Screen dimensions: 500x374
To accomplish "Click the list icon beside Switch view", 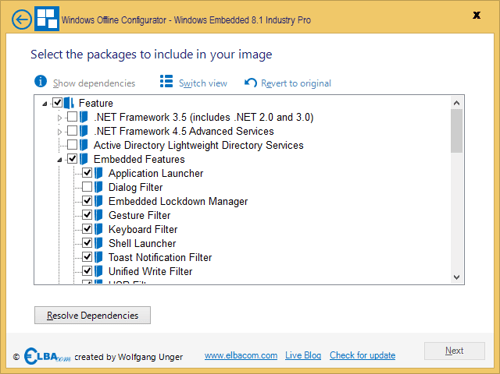I will tap(166, 81).
